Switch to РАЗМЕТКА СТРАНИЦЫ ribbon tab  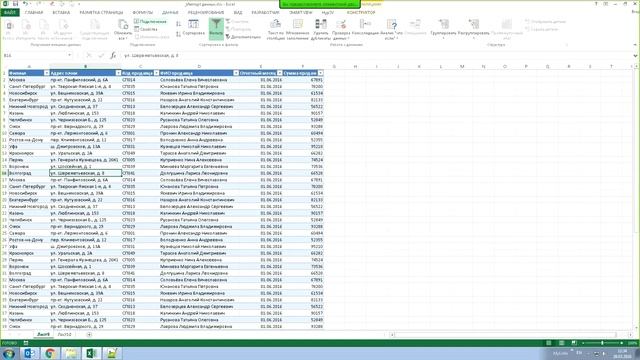pyautogui.click(x=101, y=13)
